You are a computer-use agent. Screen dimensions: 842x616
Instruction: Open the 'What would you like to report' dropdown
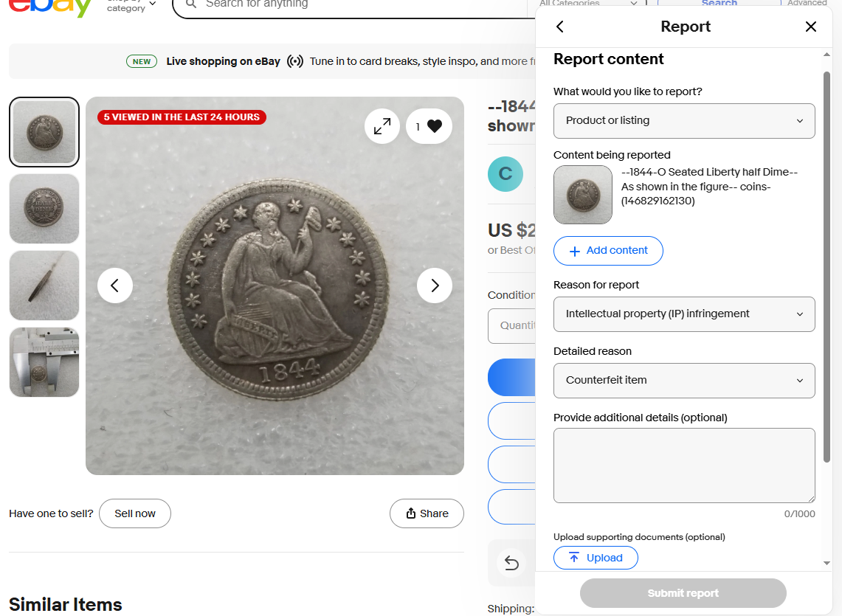click(x=684, y=121)
